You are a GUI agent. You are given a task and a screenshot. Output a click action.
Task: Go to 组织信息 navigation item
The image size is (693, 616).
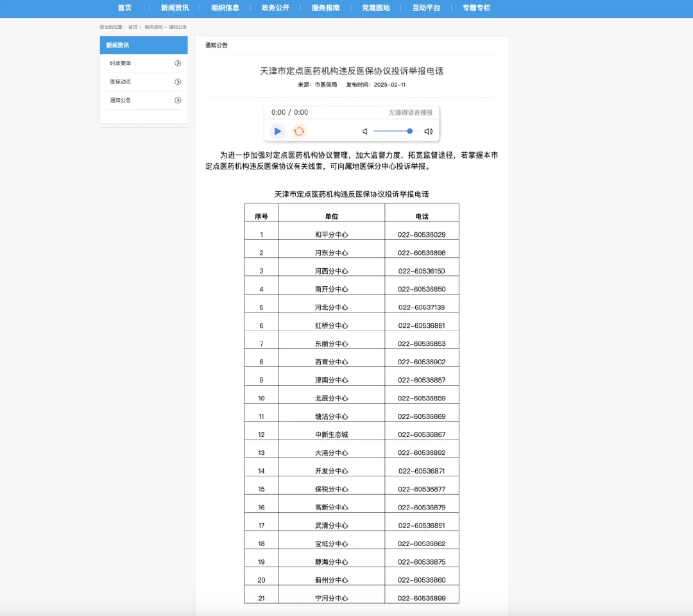pos(225,8)
